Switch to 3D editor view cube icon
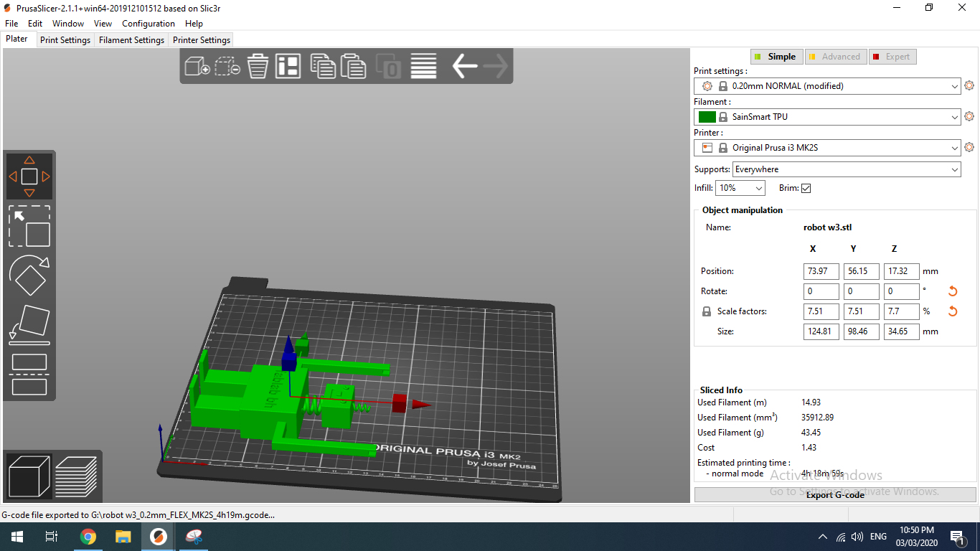Image resolution: width=980 pixels, height=551 pixels. 29,477
